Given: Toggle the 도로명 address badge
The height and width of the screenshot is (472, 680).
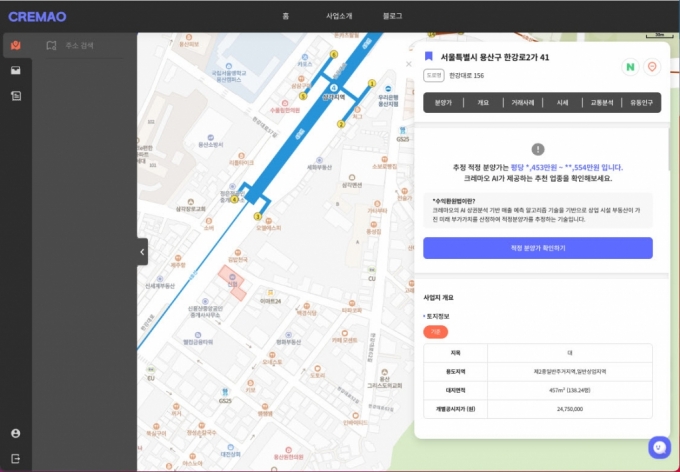Looking at the screenshot, I should pyautogui.click(x=434, y=75).
